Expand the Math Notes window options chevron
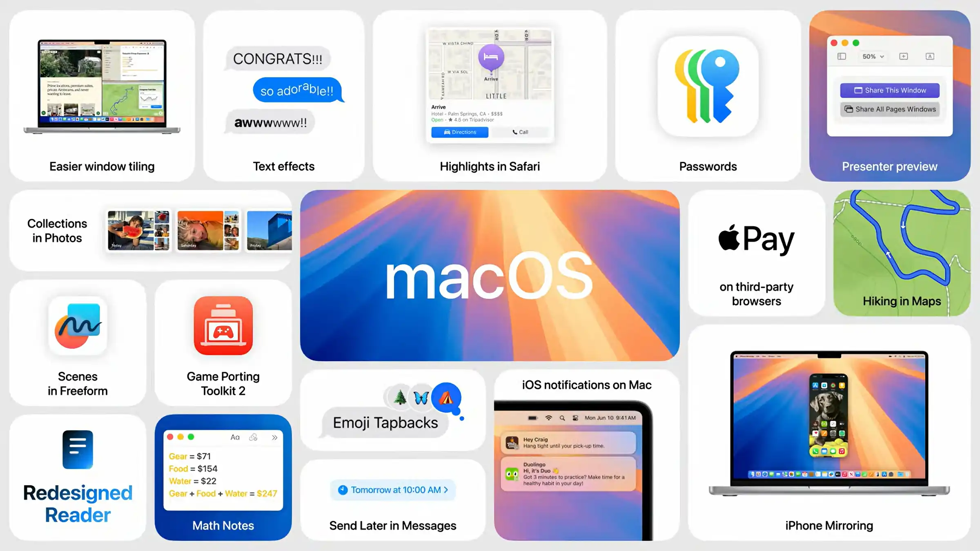The width and height of the screenshot is (980, 551). 275,437
